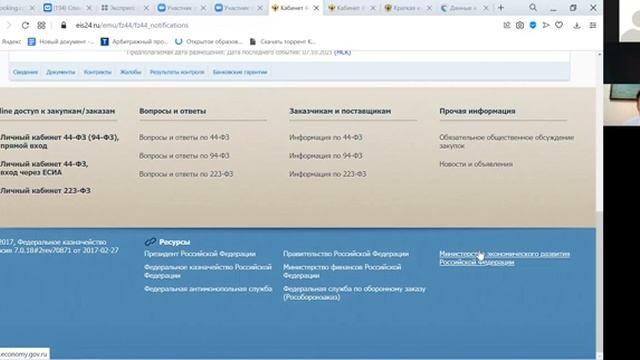Click the padlock site security icon

[63, 25]
